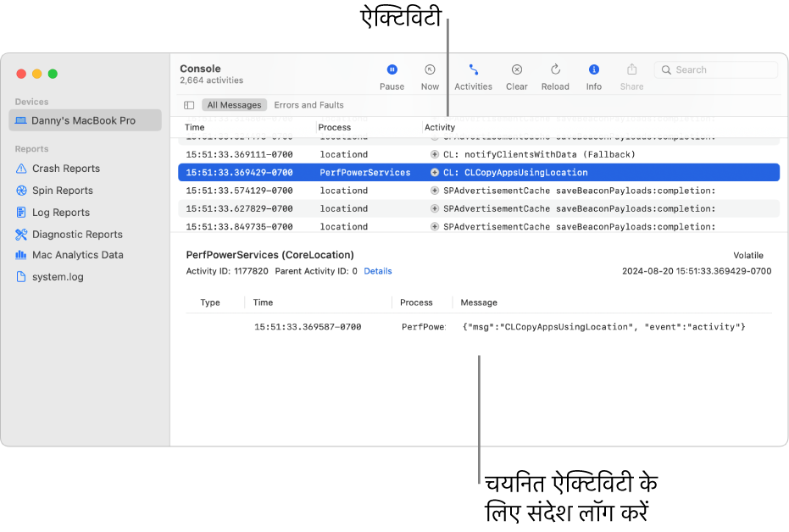Click the detail table Time column header

[264, 302]
